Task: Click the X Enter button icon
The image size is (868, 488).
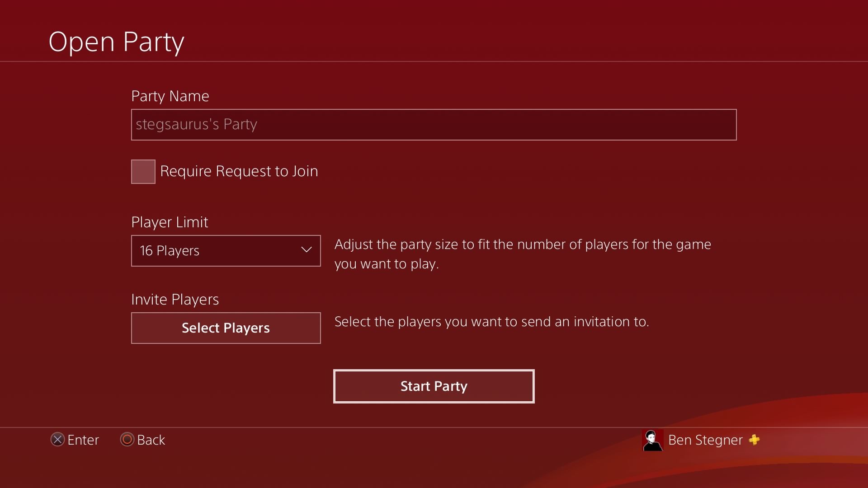Action: (x=57, y=440)
